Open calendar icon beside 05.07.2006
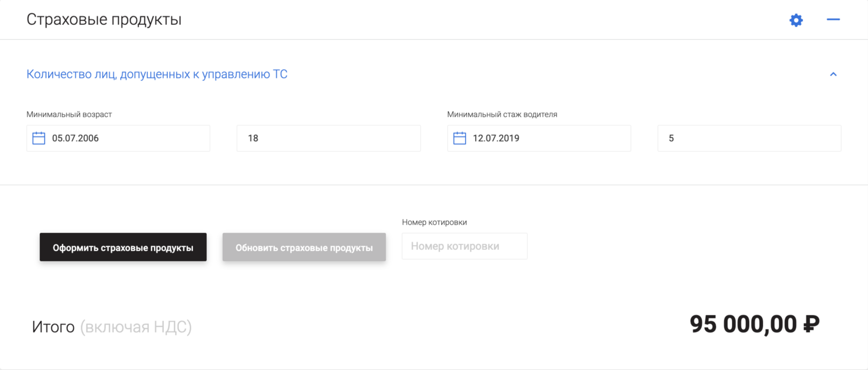 (39, 138)
